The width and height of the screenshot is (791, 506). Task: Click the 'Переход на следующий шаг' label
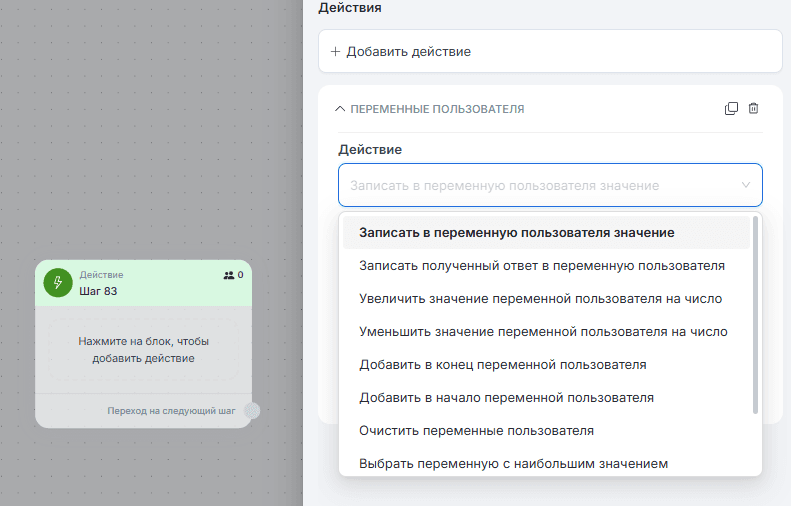(171, 411)
